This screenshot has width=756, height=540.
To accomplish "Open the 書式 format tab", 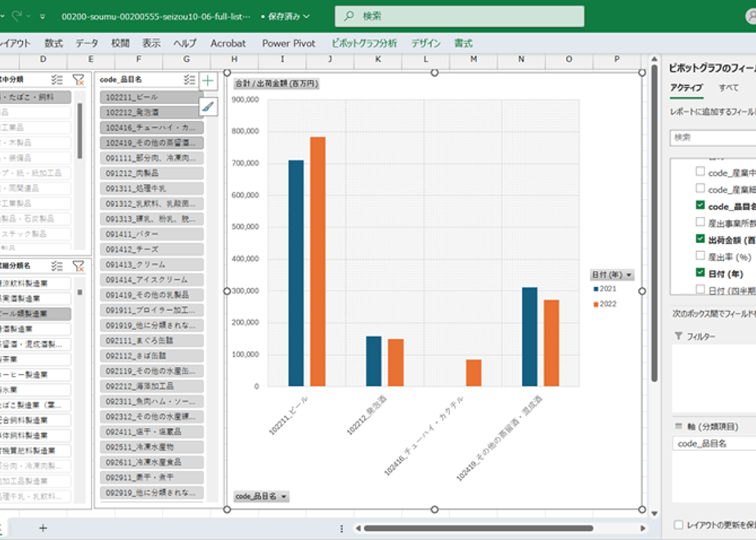I will tap(463, 43).
